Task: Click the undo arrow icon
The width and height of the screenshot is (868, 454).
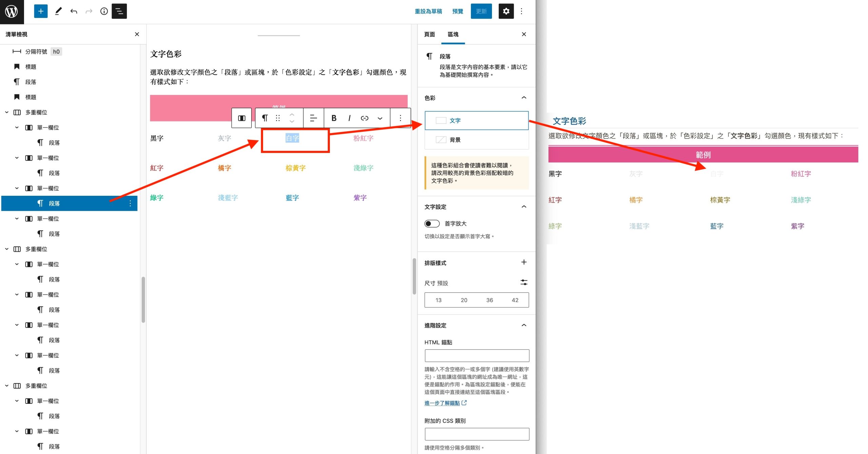Action: [74, 11]
